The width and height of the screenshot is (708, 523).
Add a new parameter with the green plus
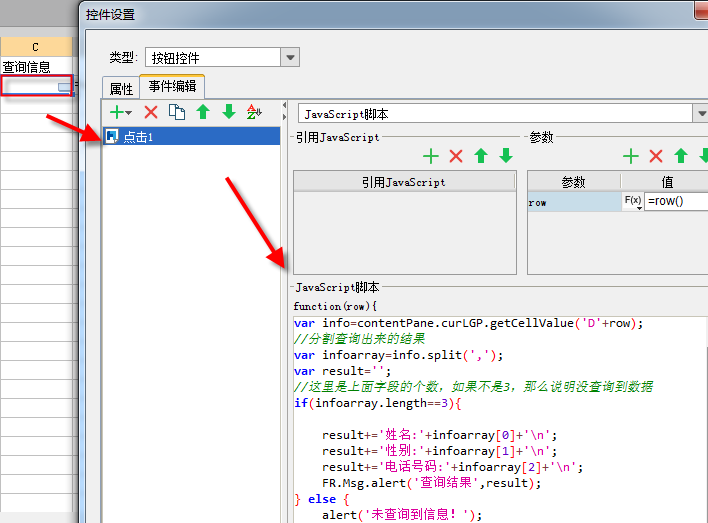point(631,156)
